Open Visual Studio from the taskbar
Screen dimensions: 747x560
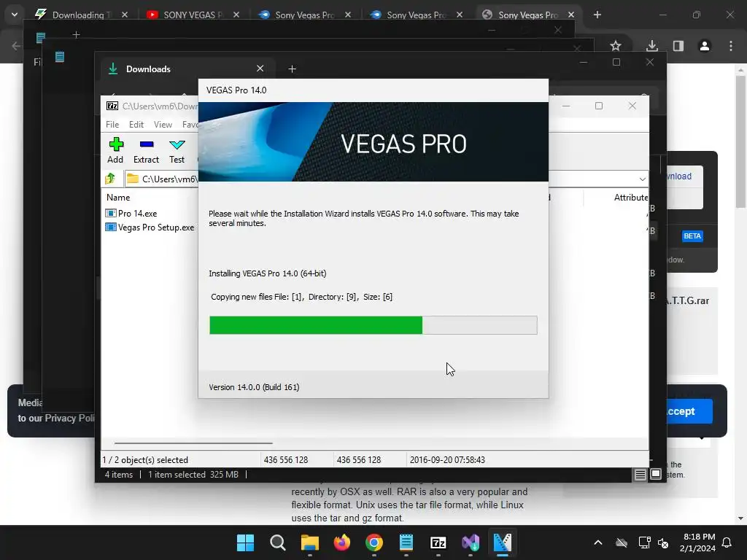pyautogui.click(x=471, y=542)
